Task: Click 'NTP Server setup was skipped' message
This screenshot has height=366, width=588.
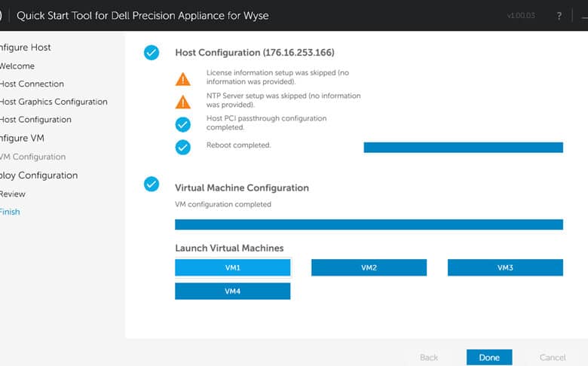Action: point(283,100)
